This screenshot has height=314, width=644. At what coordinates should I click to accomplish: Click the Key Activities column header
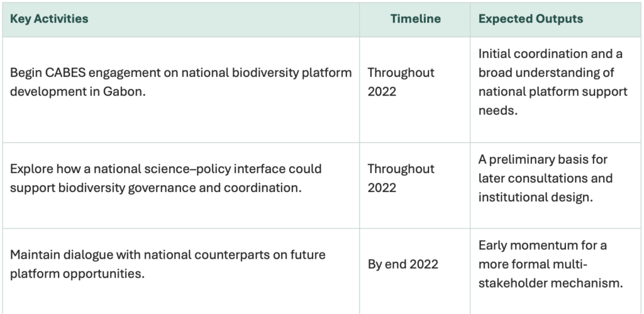coord(49,19)
